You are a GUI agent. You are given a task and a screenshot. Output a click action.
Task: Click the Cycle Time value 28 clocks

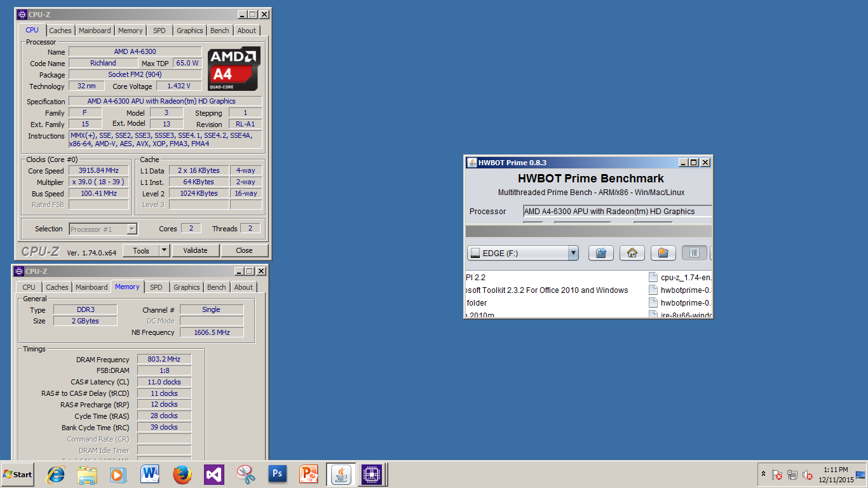click(164, 416)
